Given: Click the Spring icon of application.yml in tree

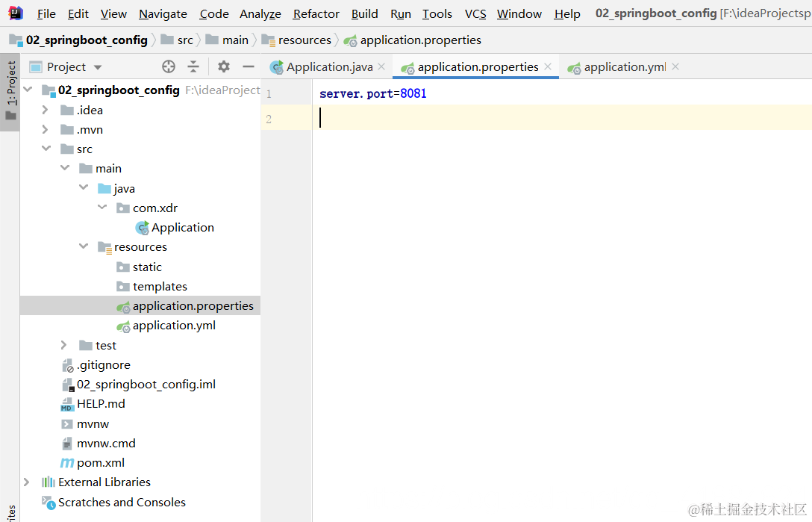Looking at the screenshot, I should (123, 326).
